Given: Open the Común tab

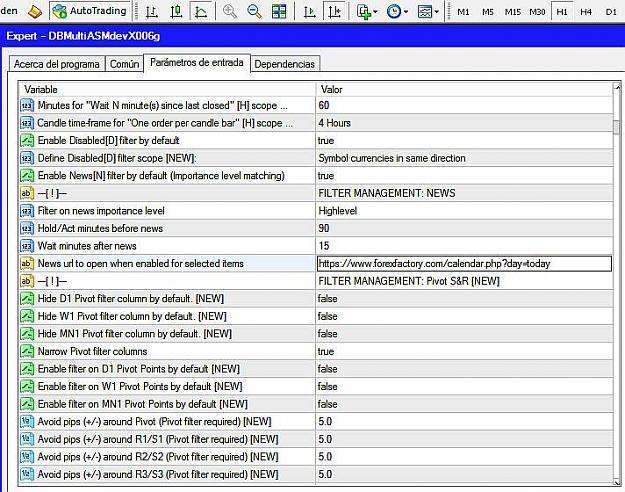Looking at the screenshot, I should pos(124,64).
